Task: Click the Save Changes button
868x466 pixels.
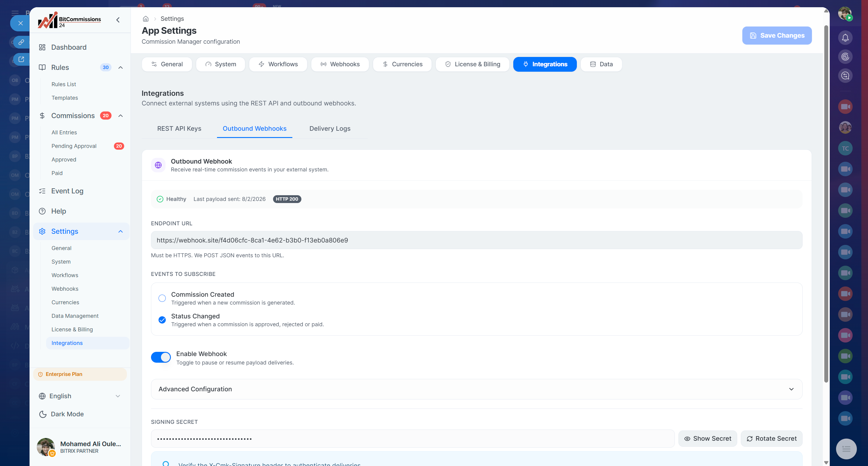Action: point(777,35)
